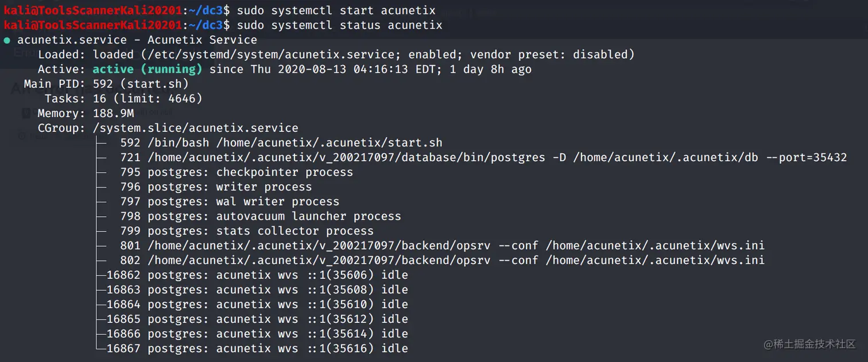Click the watermark text in the bottom-right corner
868x362 pixels.
tap(809, 344)
